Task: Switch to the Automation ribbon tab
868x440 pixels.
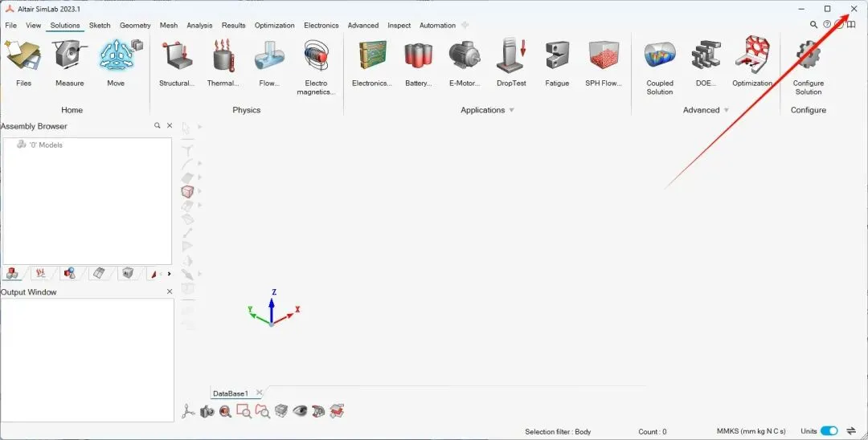Action: click(437, 26)
